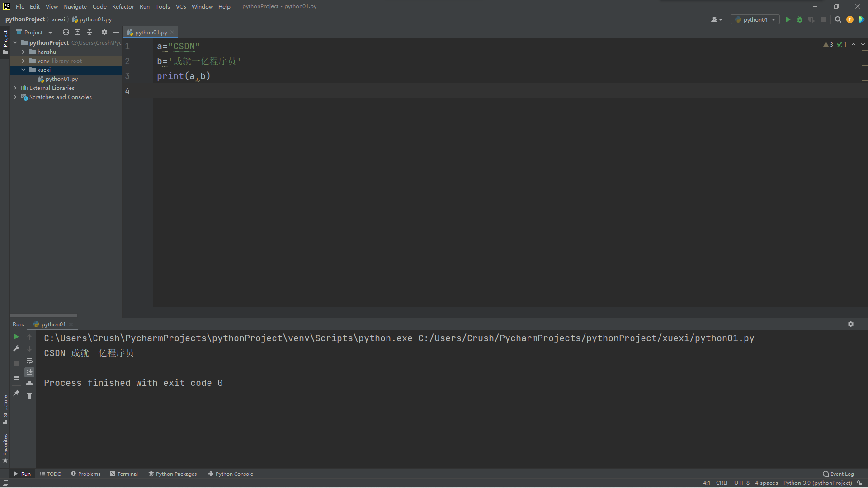The width and height of the screenshot is (868, 488).
Task: Rerun python01 in the Run panel
Action: click(16, 337)
